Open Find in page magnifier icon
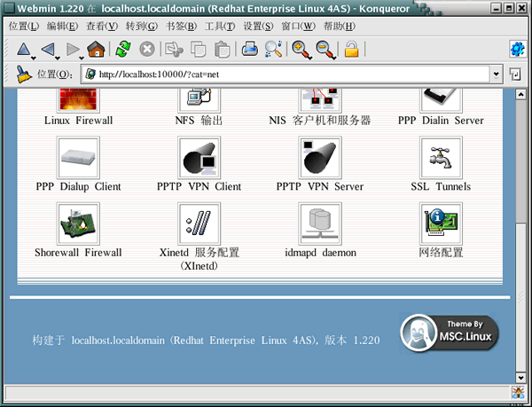The height and width of the screenshot is (407, 532). [x=273, y=49]
